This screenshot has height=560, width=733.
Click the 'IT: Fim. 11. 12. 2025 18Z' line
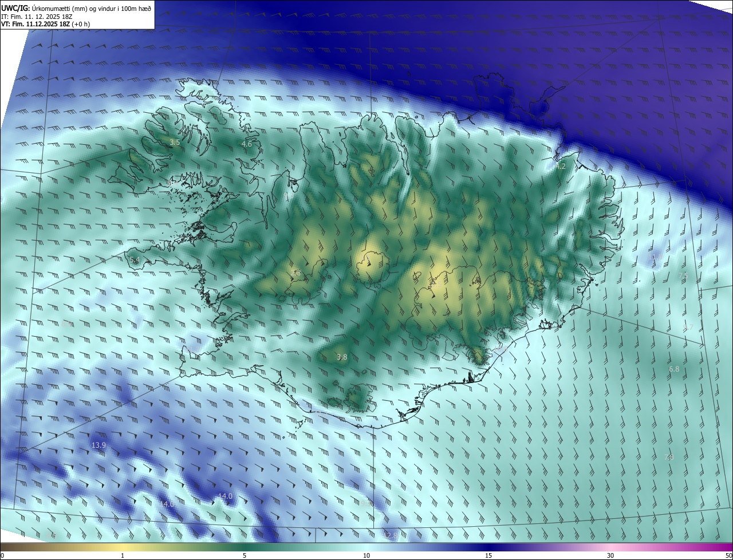click(37, 17)
